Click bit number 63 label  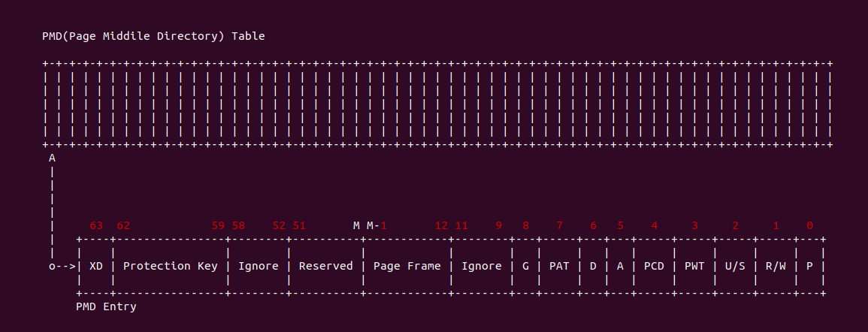95,225
